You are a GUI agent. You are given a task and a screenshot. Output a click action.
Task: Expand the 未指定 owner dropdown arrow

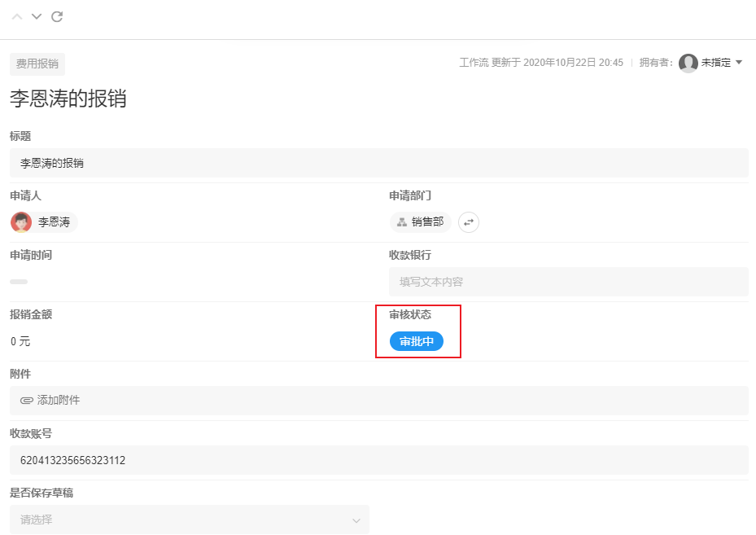(739, 63)
